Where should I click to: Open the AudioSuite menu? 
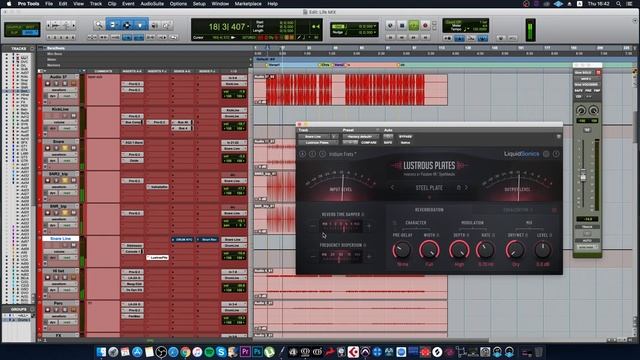coord(152,4)
